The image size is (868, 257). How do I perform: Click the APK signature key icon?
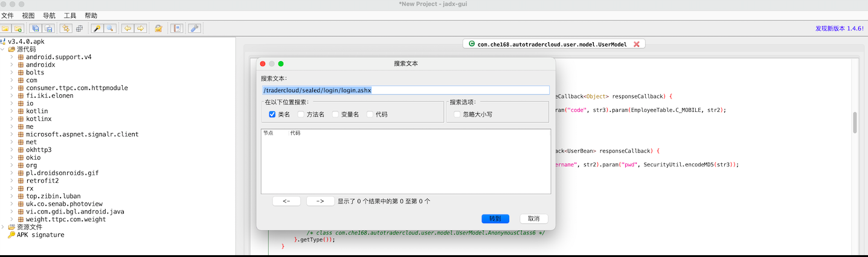tap(11, 235)
